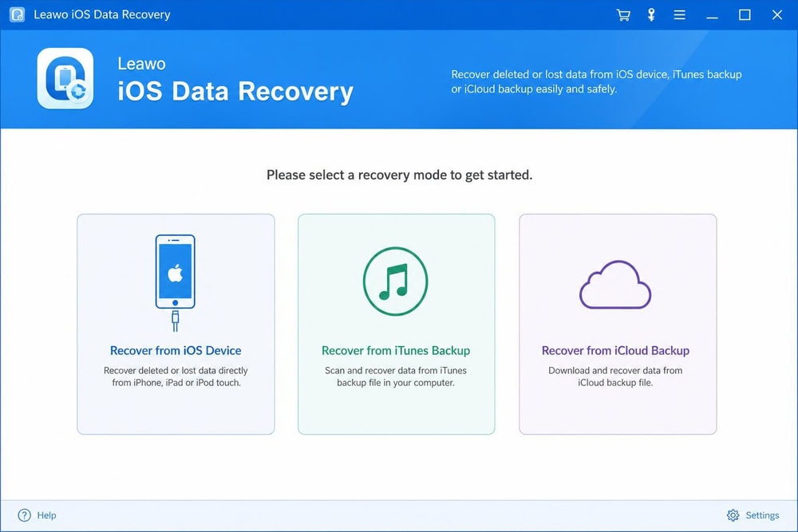Open the Help link
Viewport: 798px width, 532px height.
point(46,515)
